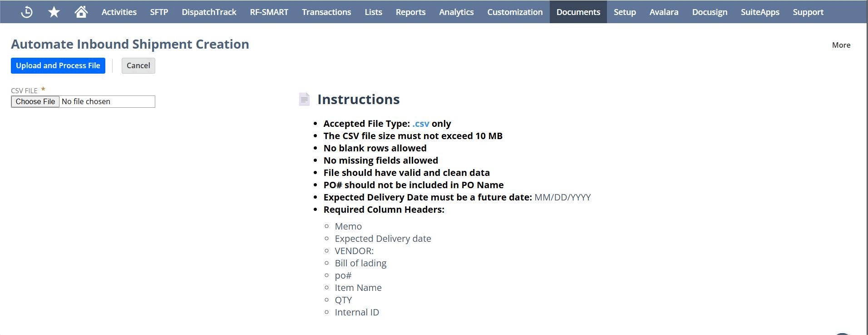Click the Instructions document icon
Image resolution: width=868 pixels, height=335 pixels.
304,99
